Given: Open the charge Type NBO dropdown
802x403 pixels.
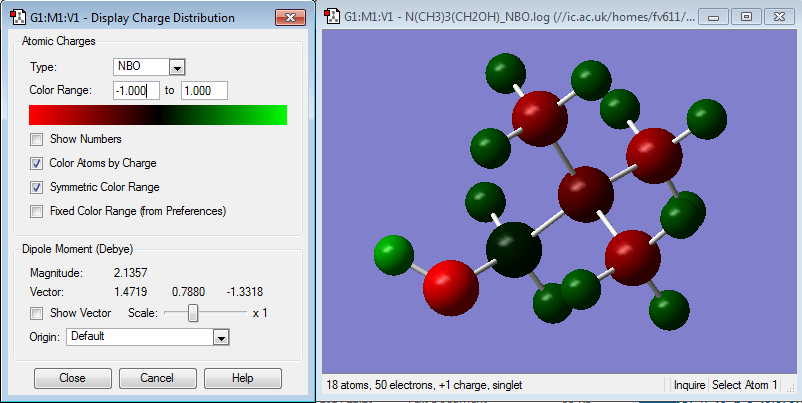Looking at the screenshot, I should (x=149, y=67).
